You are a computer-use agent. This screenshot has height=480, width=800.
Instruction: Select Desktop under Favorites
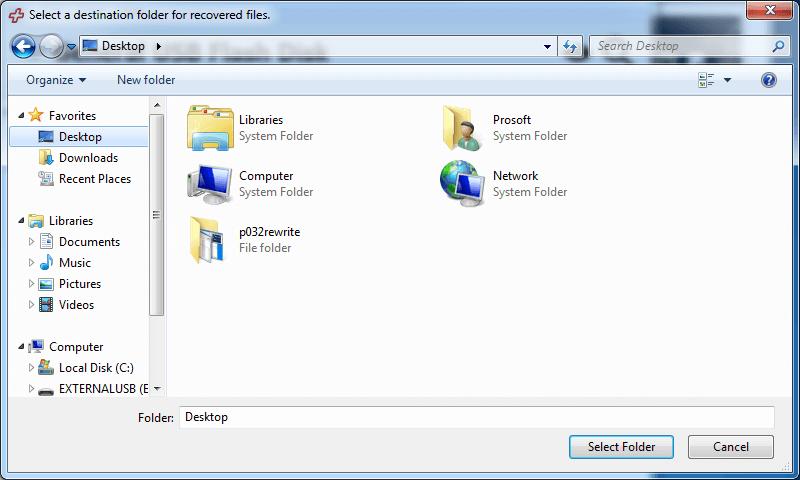pyautogui.click(x=80, y=137)
